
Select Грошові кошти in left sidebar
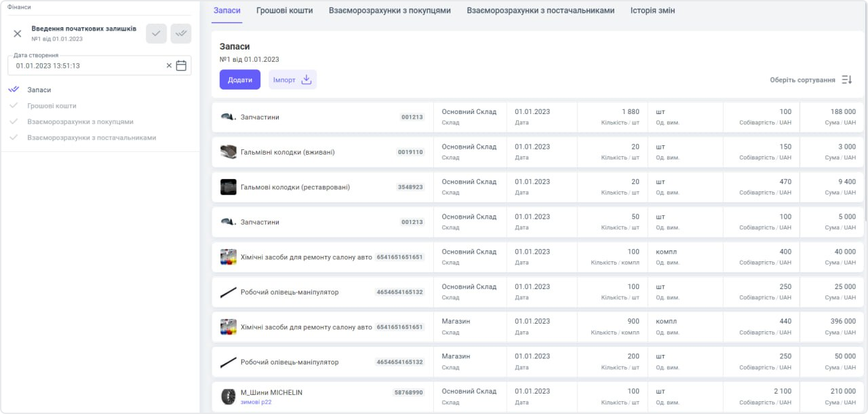(52, 106)
